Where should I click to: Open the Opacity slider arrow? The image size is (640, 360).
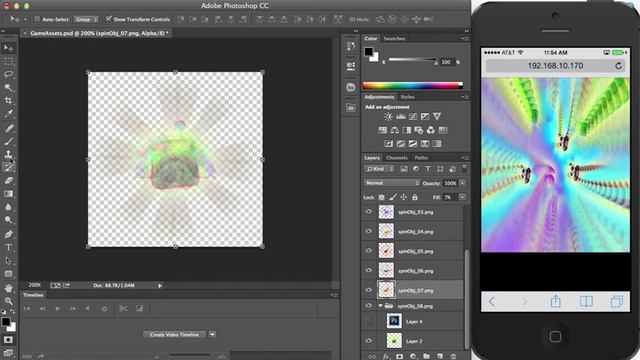(x=462, y=183)
